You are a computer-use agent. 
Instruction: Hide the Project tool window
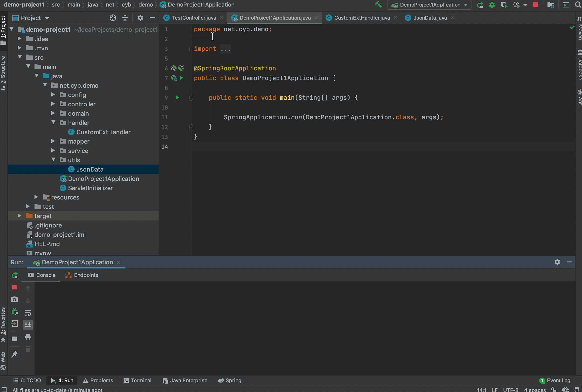coord(152,18)
